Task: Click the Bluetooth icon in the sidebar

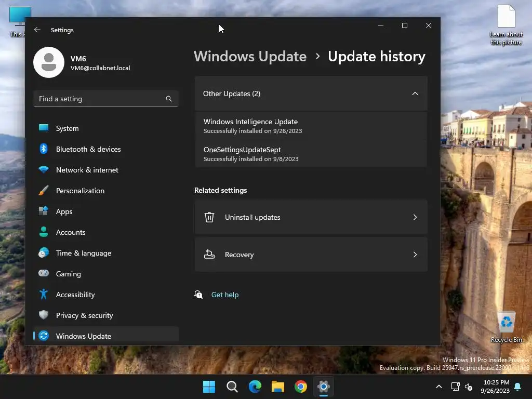Action: point(44,149)
